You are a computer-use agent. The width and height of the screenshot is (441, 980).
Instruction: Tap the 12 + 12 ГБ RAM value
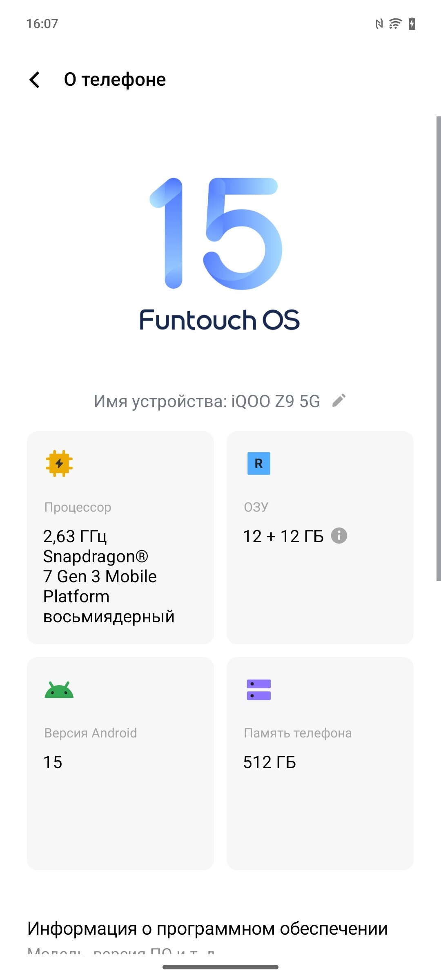[x=283, y=536]
